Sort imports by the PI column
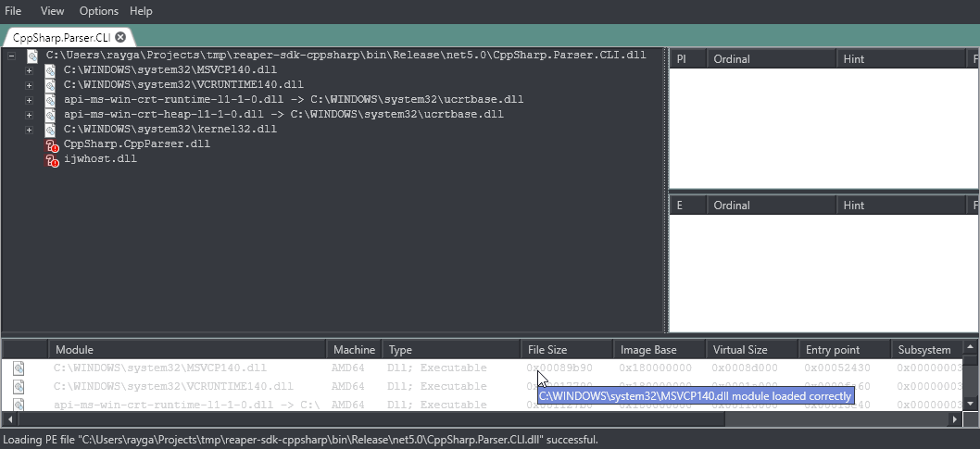This screenshot has width=980, height=449. click(x=688, y=58)
